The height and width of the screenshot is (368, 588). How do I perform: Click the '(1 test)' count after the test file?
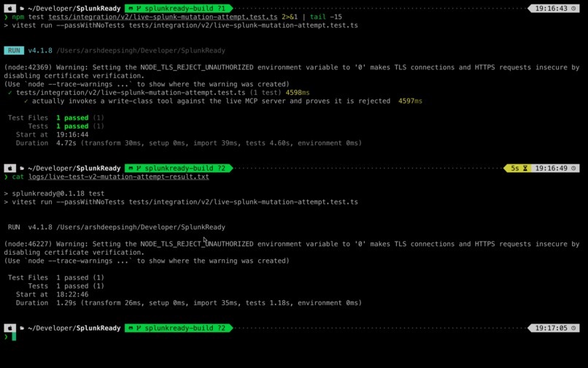[265, 93]
